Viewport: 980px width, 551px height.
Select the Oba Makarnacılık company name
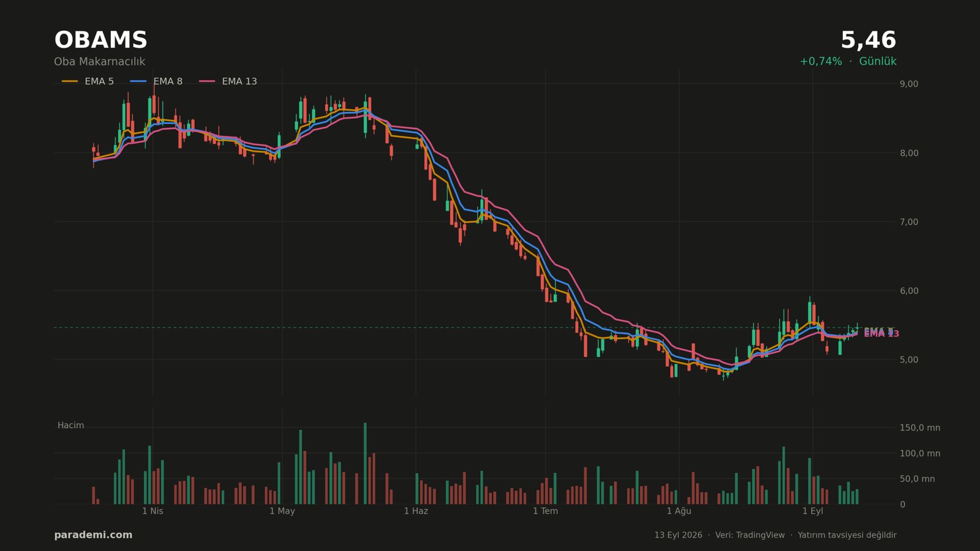(100, 62)
